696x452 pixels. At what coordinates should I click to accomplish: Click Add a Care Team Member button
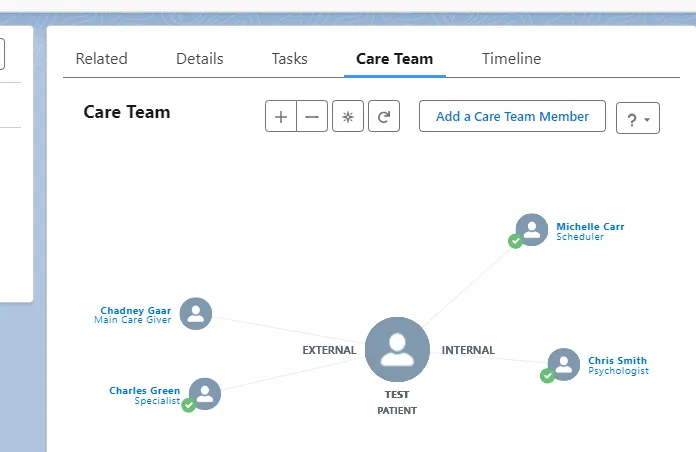point(512,116)
